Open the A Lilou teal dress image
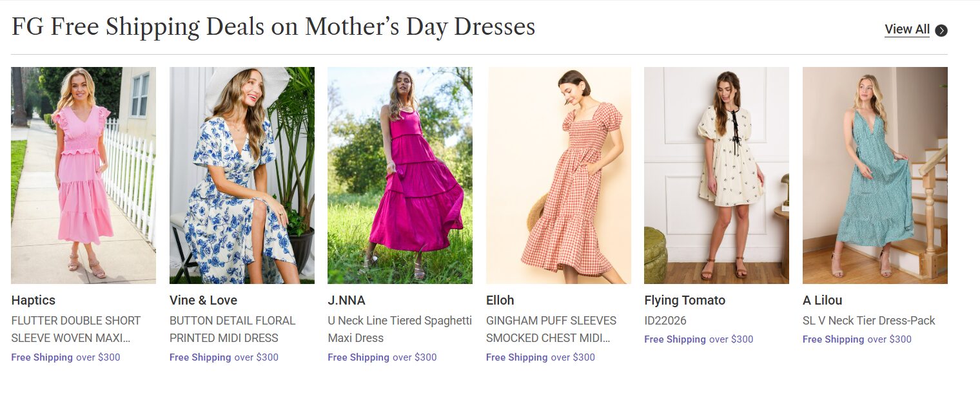Screen dimensions: 980x407 pos(875,175)
